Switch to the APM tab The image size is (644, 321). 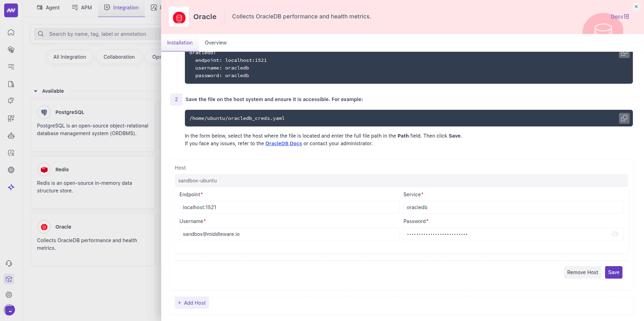click(x=82, y=7)
